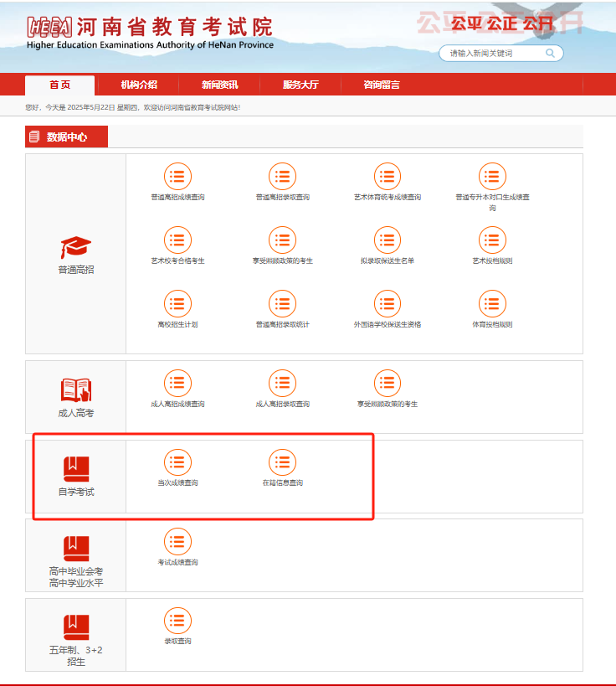This screenshot has width=616, height=686.
Task: Click the 自学考试 当次成绩查询 icon
Action: [177, 462]
